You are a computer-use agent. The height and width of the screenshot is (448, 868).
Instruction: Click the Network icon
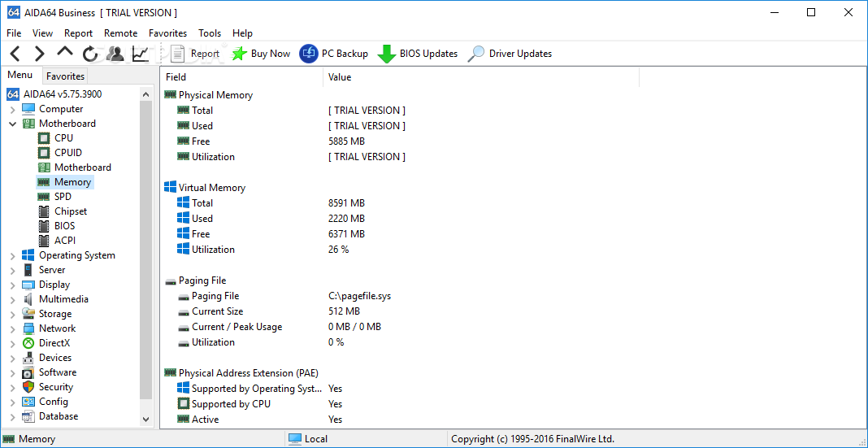tap(28, 328)
